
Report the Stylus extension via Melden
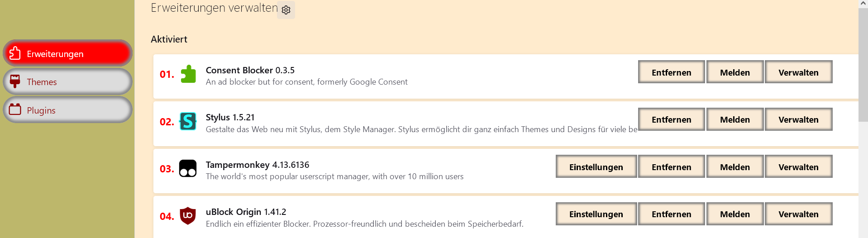[734, 119]
